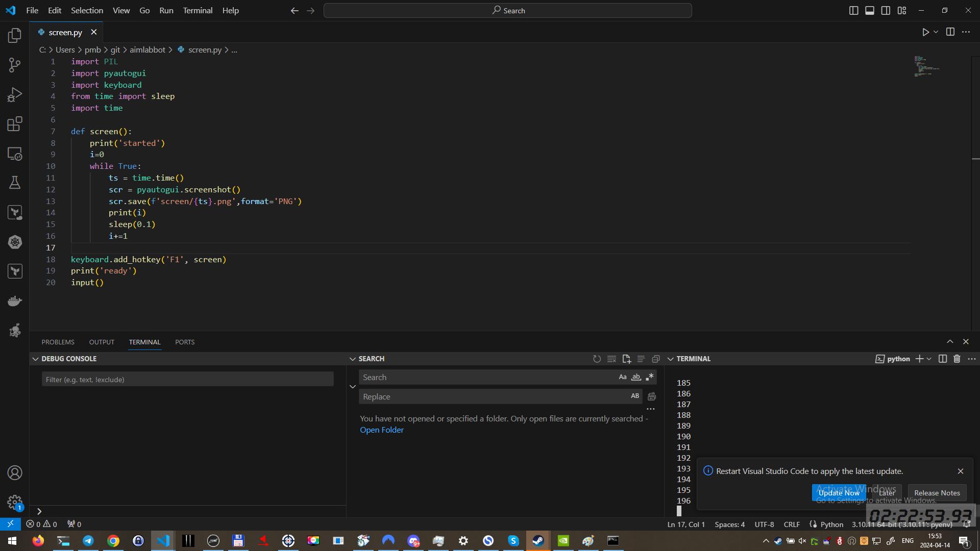Click the Windows Start button
Screen dimensions: 980x551
tap(12, 541)
